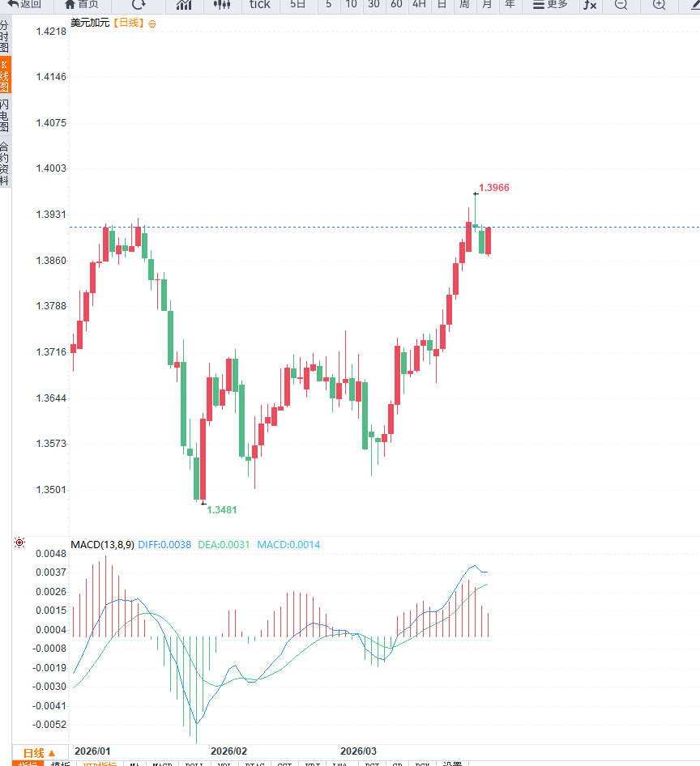Screen dimensions: 700x766
Task: Select the bar chart style icon
Action: pos(184,5)
